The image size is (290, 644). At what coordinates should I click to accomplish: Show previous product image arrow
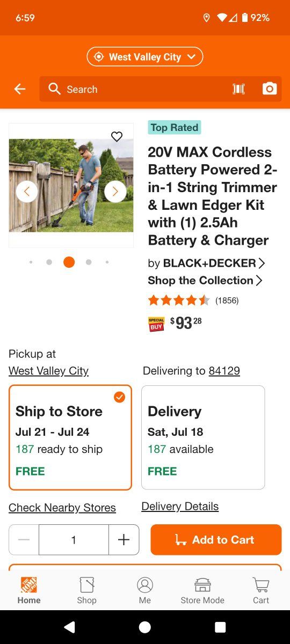(27, 192)
